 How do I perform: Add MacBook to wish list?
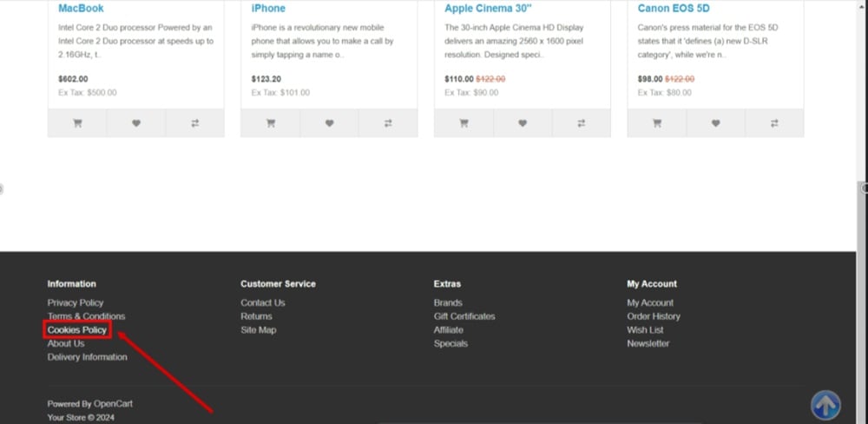coord(136,123)
